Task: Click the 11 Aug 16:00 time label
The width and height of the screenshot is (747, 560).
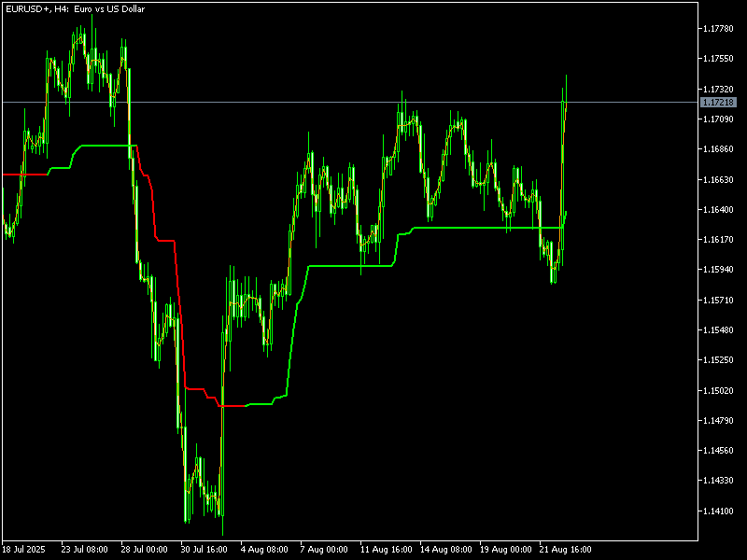Action: [387, 550]
